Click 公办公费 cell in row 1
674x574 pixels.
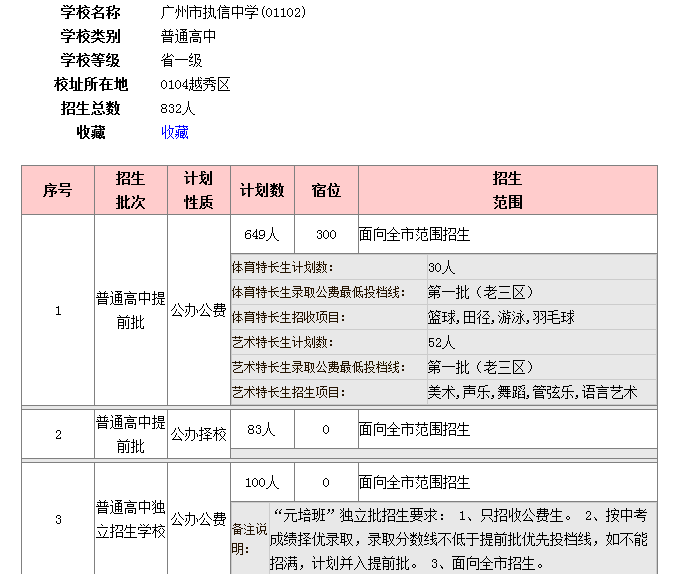pos(199,310)
